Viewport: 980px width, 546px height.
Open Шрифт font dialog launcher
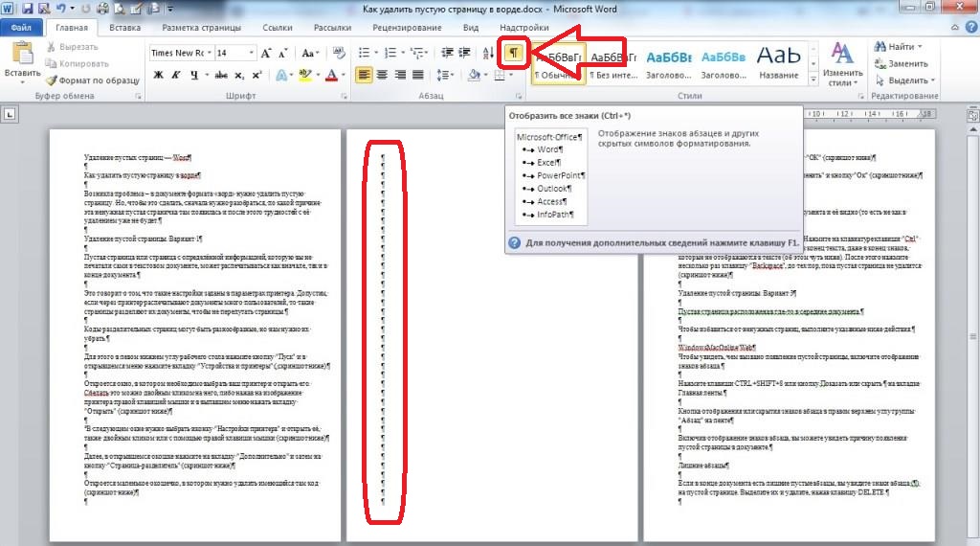(344, 97)
